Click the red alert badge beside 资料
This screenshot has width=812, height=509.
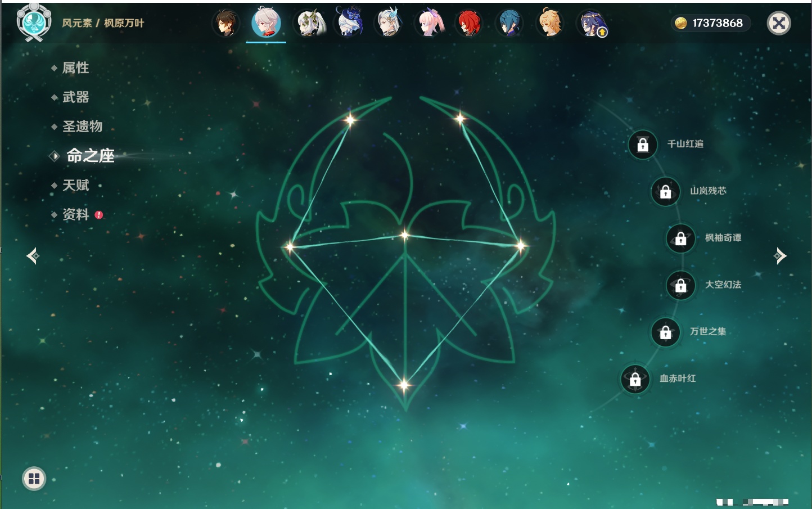tap(99, 215)
